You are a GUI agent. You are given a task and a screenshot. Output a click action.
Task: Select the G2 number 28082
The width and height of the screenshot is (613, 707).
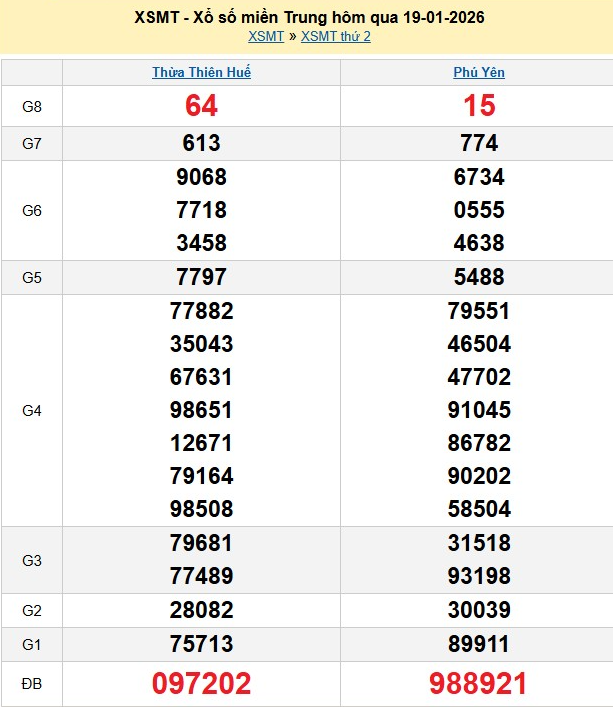tap(201, 610)
